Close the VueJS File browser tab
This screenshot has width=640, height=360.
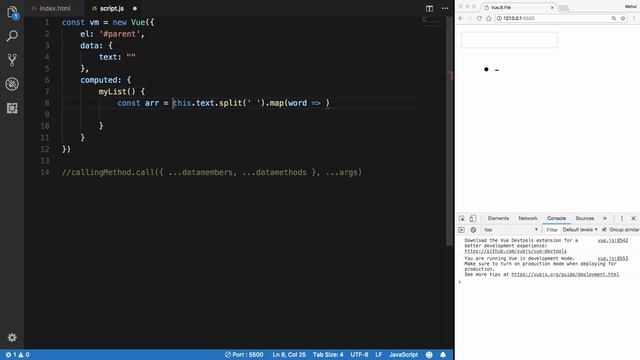(552, 7)
